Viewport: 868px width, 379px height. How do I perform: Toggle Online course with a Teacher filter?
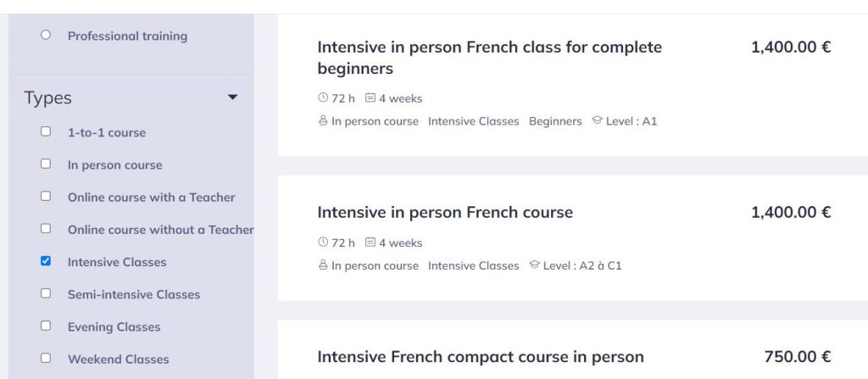(46, 196)
